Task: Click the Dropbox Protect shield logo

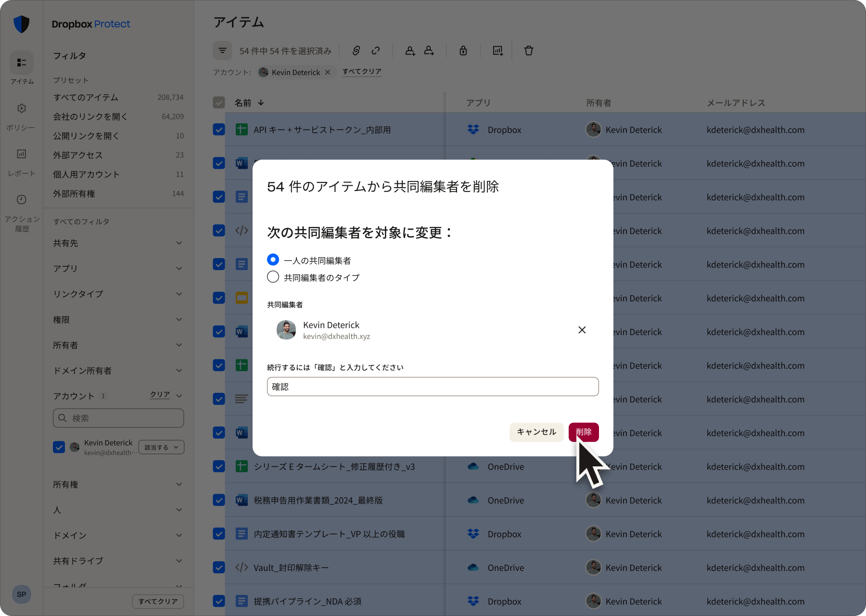Action: (x=22, y=24)
